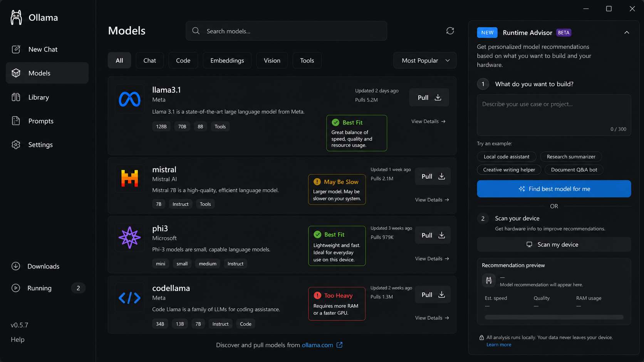Click the 70B tag on llama3.1
This screenshot has width=644, height=362.
click(182, 127)
